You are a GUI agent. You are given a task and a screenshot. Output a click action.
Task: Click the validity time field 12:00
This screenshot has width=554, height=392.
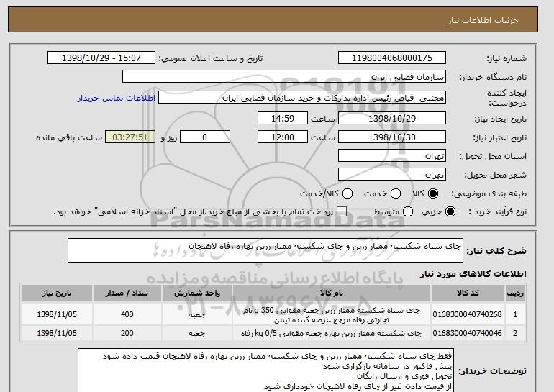tap(283, 137)
